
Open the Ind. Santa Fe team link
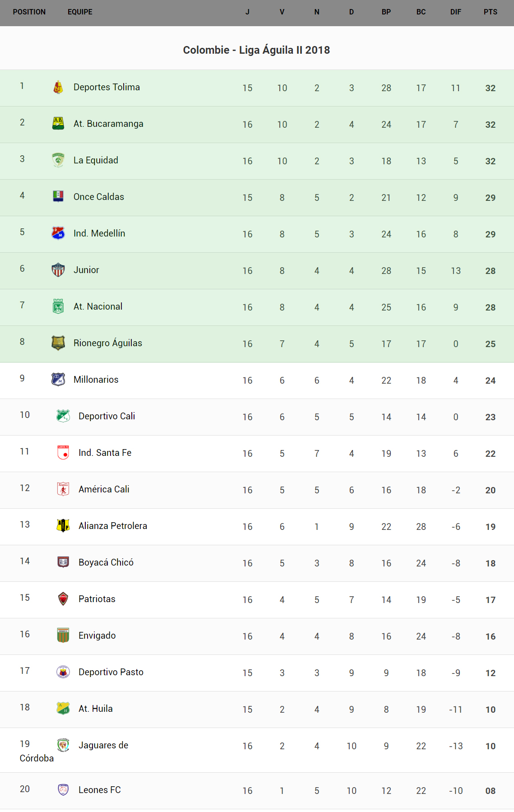click(105, 453)
